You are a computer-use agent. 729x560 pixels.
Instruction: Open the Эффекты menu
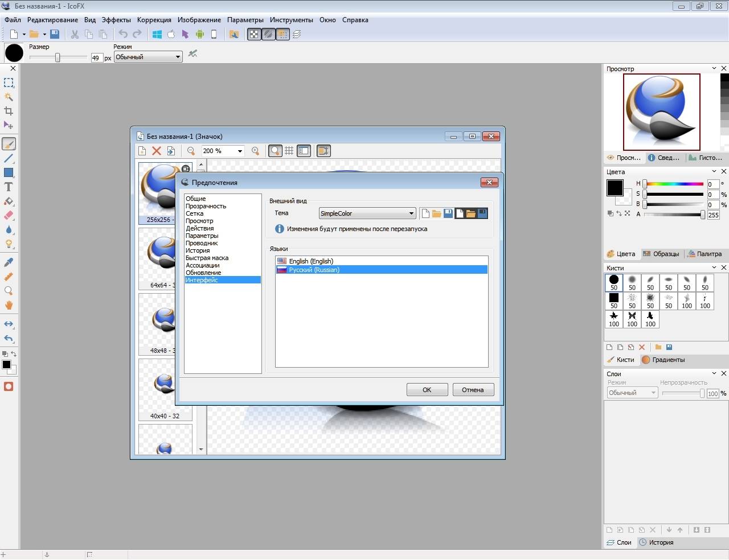tap(116, 20)
